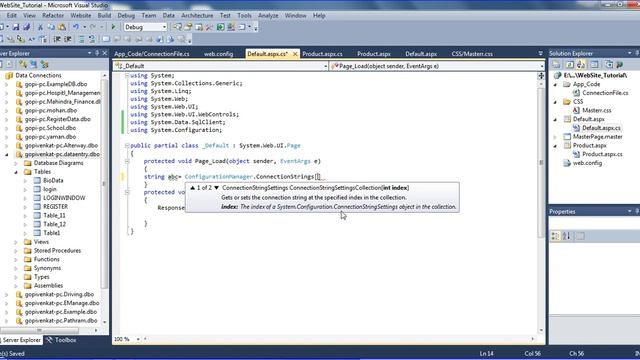Click the Undo arrow icon
The height and width of the screenshot is (360, 640).
click(76, 27)
